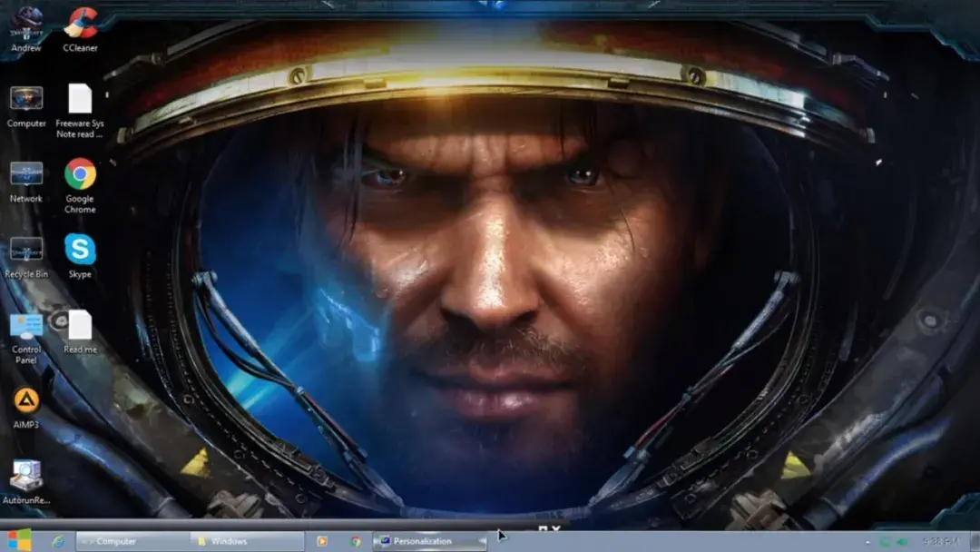Screen dimensions: 980x552
Task: Select the Freeware Sys Note read file
Action: [x=80, y=111]
